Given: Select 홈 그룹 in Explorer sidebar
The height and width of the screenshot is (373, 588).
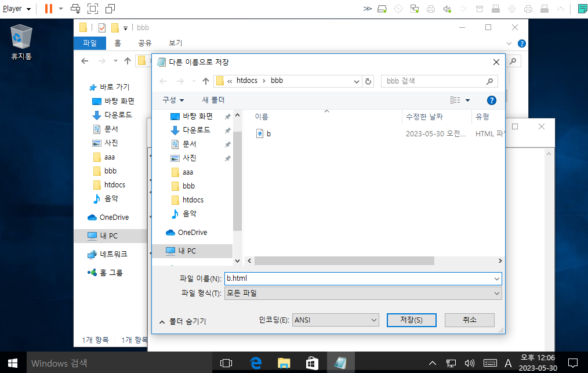Looking at the screenshot, I should (105, 273).
